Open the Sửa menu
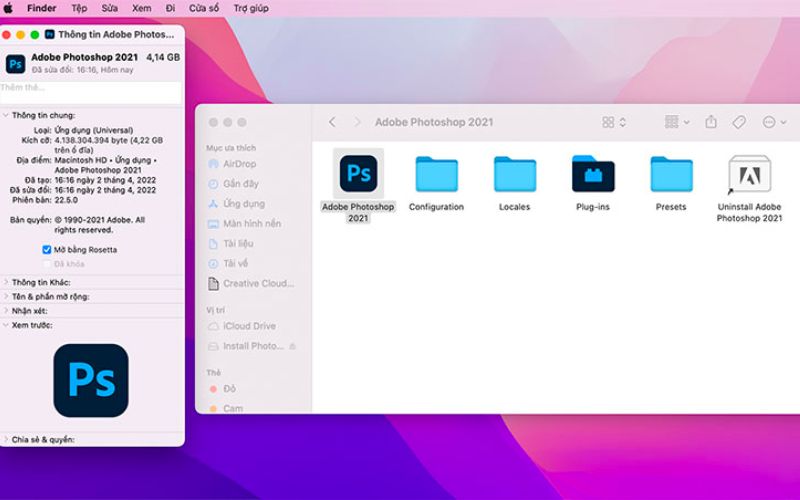Image resolution: width=800 pixels, height=500 pixels. pos(109,8)
